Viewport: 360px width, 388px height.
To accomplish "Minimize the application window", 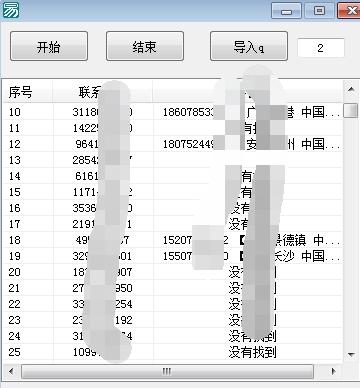I will pos(286,10).
